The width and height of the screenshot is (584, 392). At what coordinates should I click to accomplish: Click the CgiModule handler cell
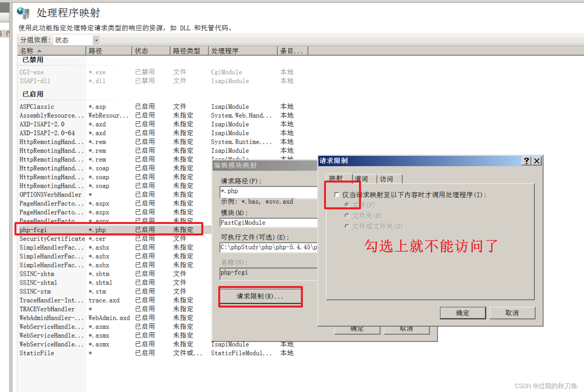(226, 72)
